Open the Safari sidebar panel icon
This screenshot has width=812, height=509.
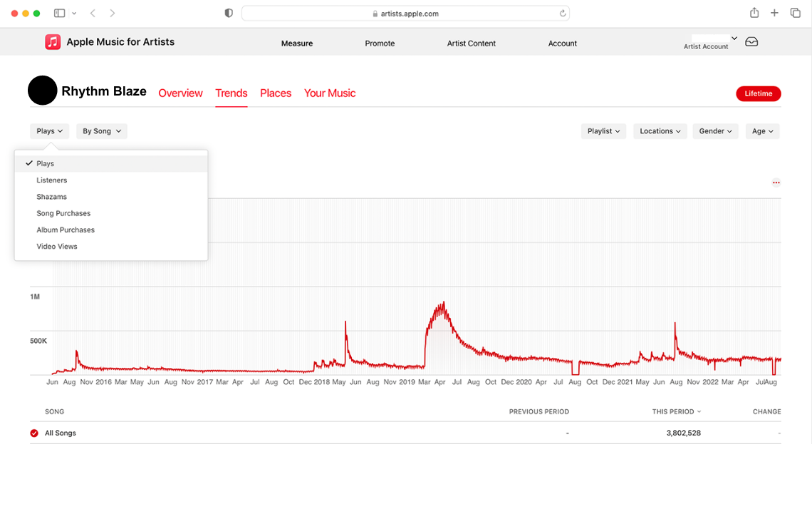(60, 14)
